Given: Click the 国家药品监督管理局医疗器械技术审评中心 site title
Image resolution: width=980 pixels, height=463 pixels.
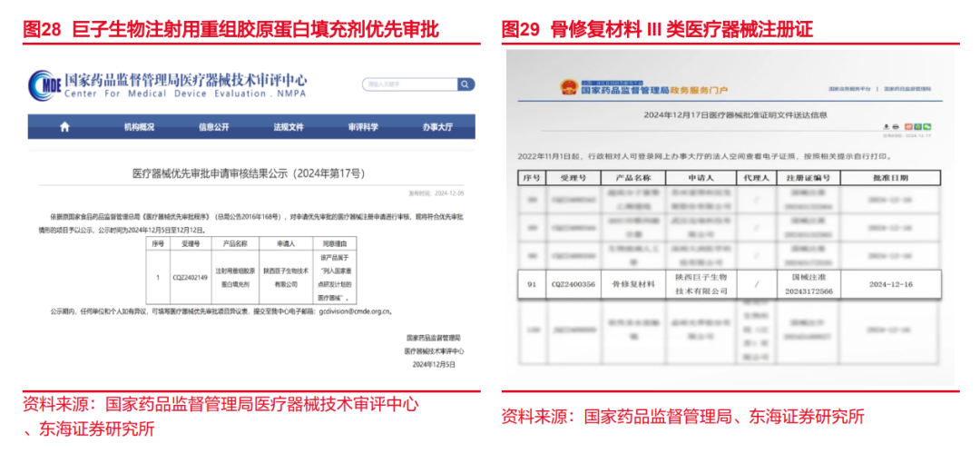Looking at the screenshot, I should (186, 80).
